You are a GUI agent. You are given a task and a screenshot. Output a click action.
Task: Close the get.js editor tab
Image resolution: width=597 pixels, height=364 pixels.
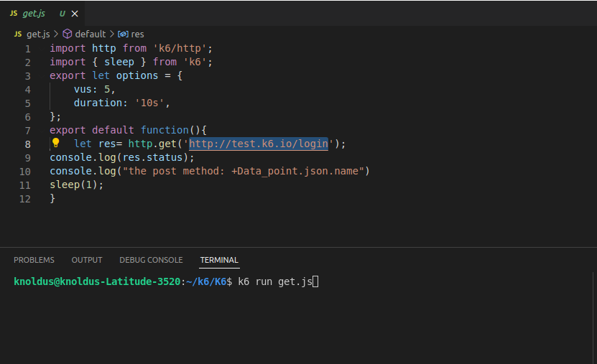point(75,14)
